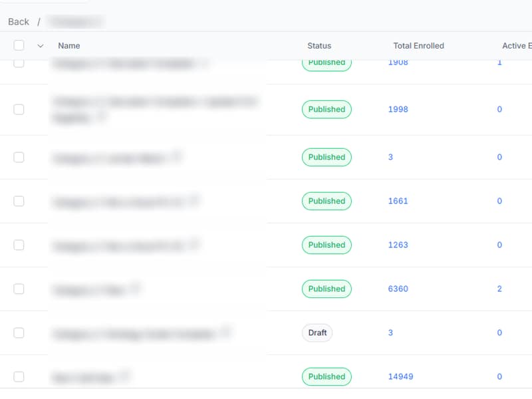Image resolution: width=532 pixels, height=399 pixels.
Task: Open active enrolled 0 in 14949 row
Action: point(499,376)
